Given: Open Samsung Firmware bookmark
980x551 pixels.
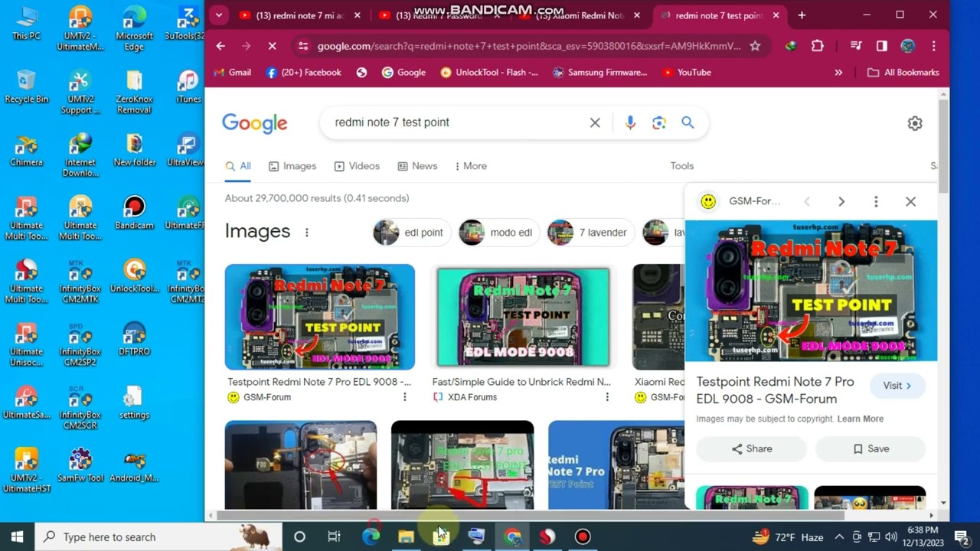Looking at the screenshot, I should click(x=599, y=72).
